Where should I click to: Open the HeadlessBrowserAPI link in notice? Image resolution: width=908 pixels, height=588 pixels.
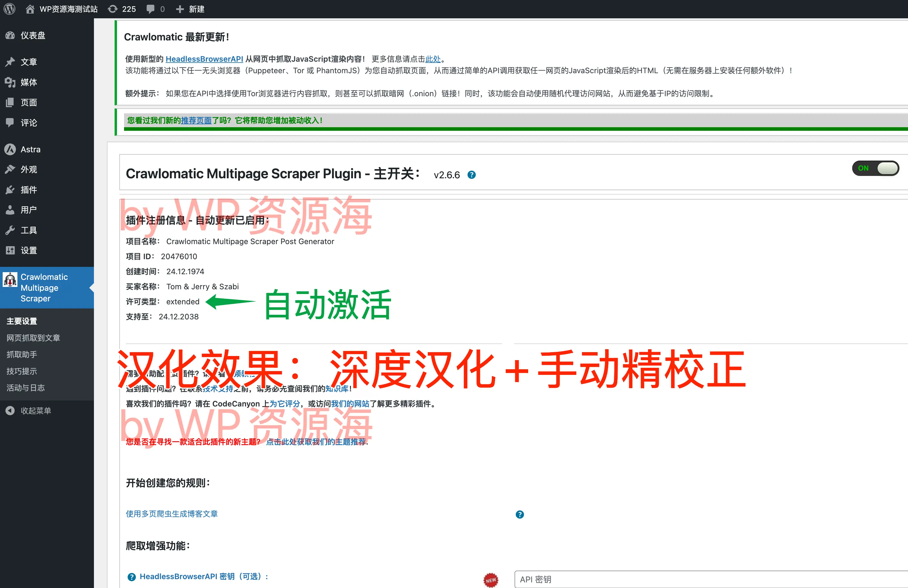coord(204,59)
